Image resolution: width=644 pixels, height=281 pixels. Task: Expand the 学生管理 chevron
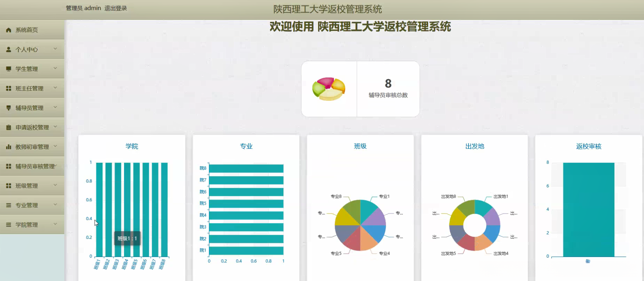click(55, 68)
